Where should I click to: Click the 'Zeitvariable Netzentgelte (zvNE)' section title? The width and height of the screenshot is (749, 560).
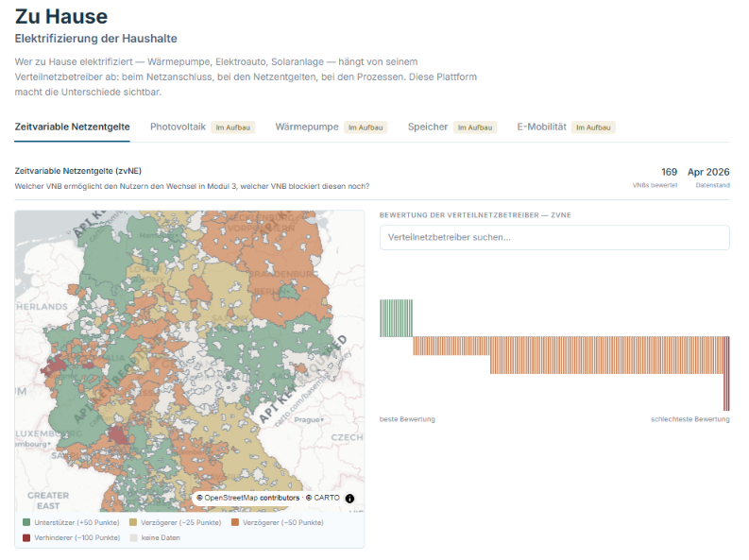coord(77,171)
